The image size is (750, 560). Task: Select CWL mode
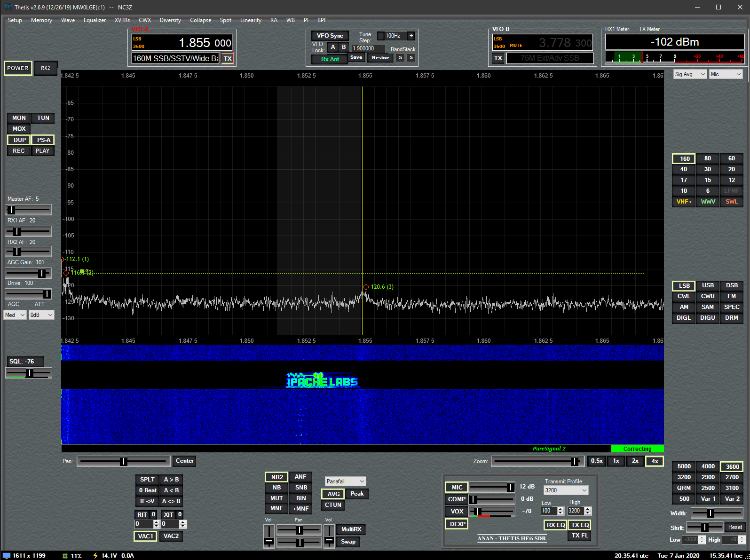coord(684,297)
